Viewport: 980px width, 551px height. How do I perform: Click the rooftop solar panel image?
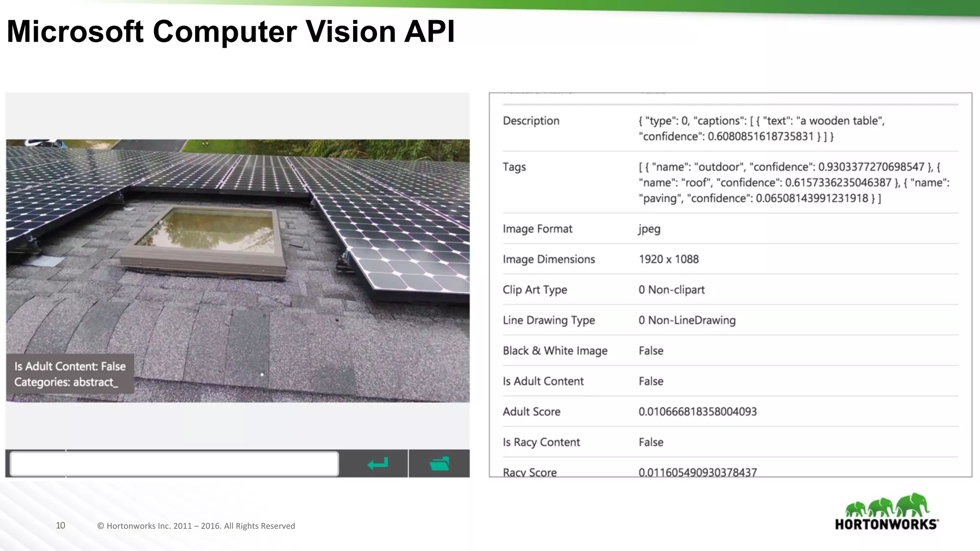(238, 271)
